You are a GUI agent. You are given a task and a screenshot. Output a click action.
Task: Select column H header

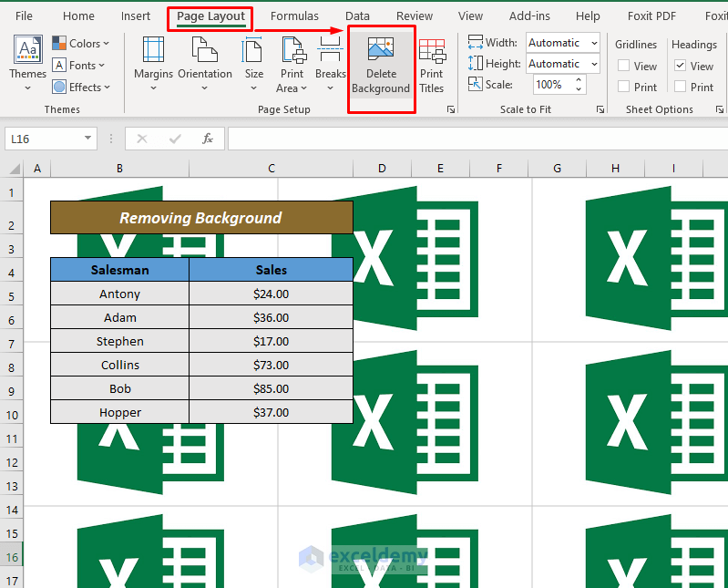click(616, 168)
